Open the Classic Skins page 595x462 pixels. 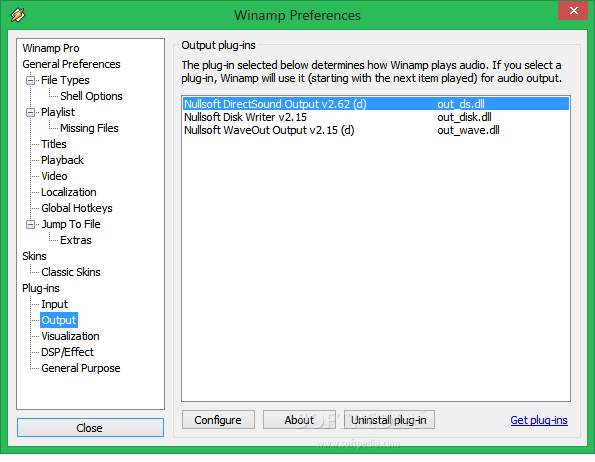click(x=71, y=272)
